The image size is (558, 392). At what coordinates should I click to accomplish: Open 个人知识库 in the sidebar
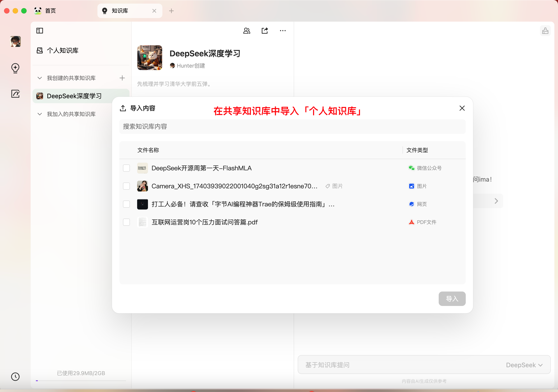coord(62,50)
